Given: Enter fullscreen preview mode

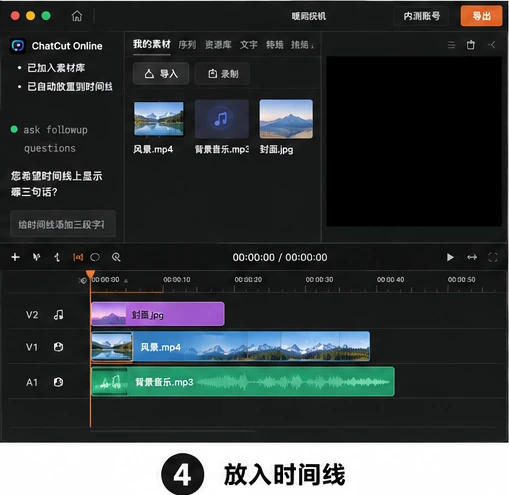Looking at the screenshot, I should [x=493, y=257].
